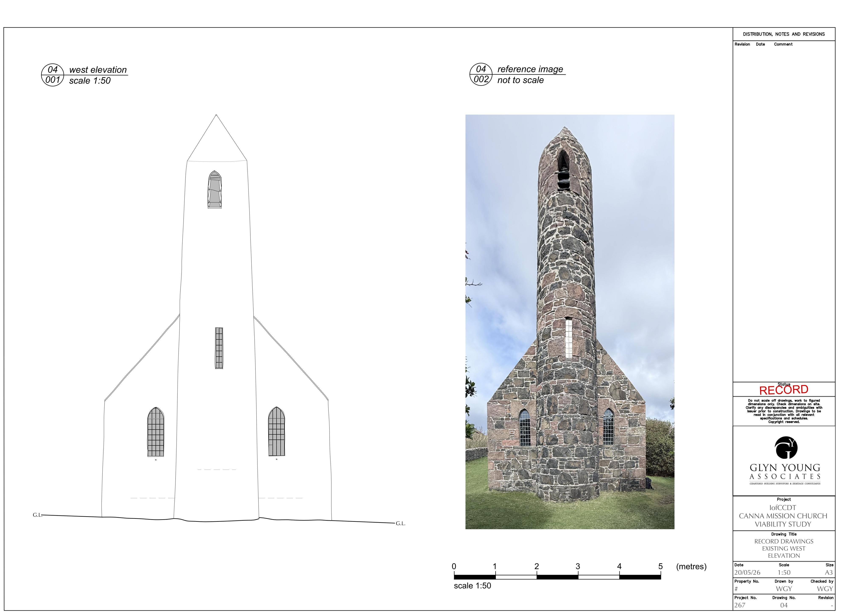Image resolution: width=868 pixels, height=614 pixels.
Task: Click the 'CANNA MISSION CHURCH' project text
Action: point(783,516)
